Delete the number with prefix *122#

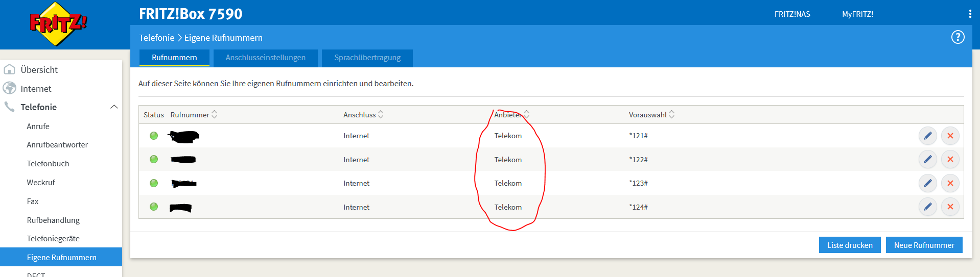click(x=950, y=159)
